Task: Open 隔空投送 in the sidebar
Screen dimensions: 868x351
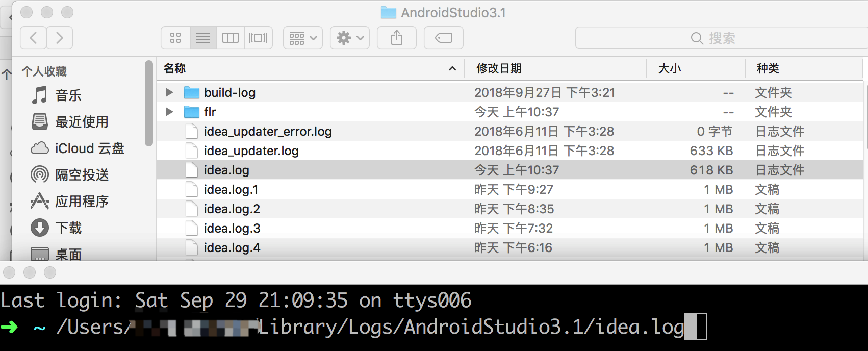Action: [69, 174]
